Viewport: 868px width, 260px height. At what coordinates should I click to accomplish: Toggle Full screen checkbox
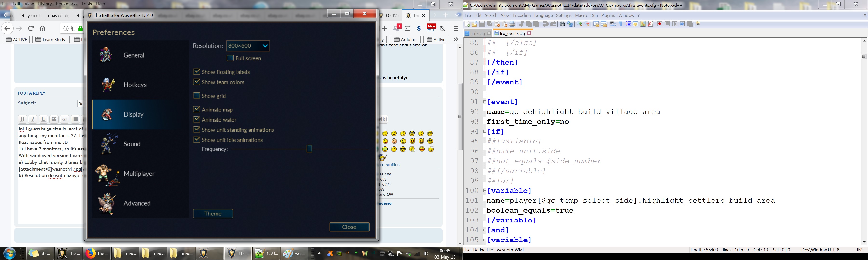230,58
